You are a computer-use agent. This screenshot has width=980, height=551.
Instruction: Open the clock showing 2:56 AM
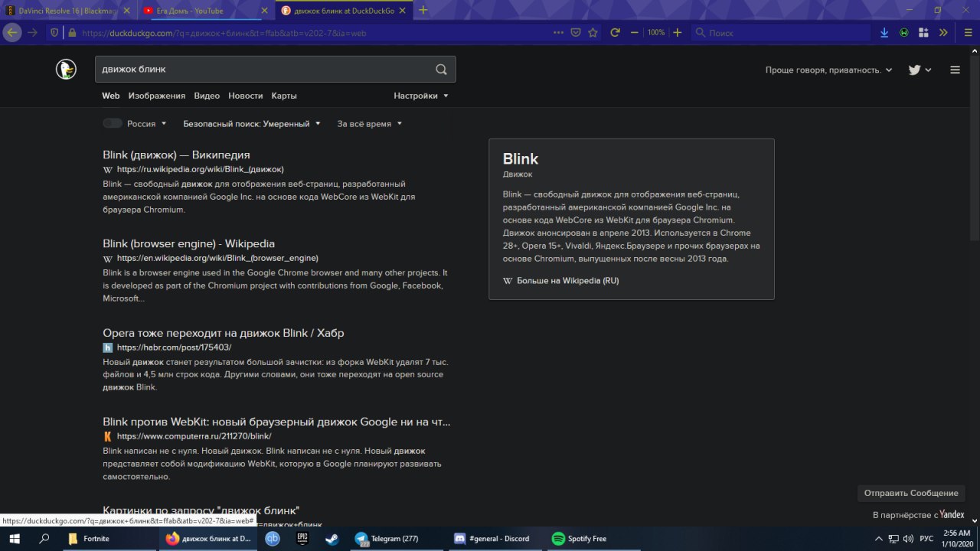coord(957,539)
